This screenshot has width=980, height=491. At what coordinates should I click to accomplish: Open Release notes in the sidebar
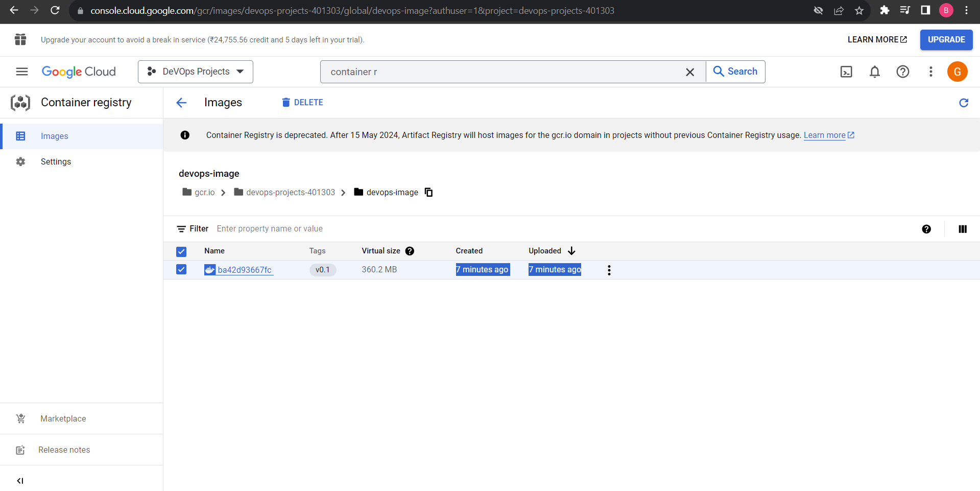82,450
